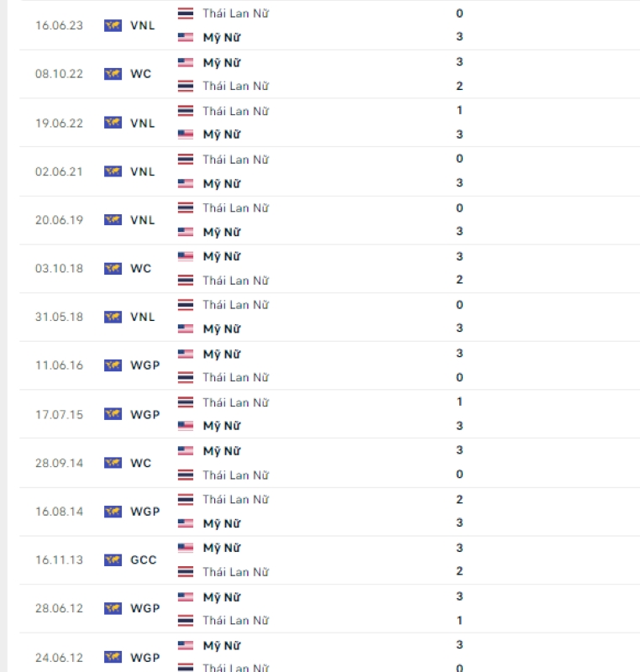Click Thailand's score 2 in 16.08.14 match
Image resolution: width=640 pixels, height=672 pixels.
[459, 499]
